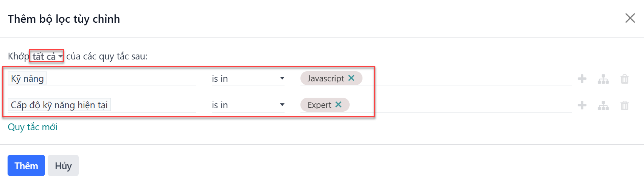
Task: Remove the Javascript tag
Action: (x=351, y=78)
